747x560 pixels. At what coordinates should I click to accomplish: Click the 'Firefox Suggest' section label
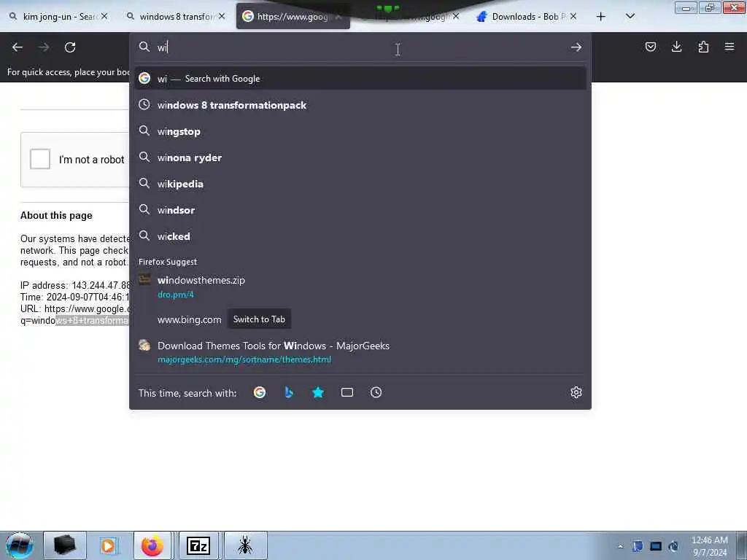[x=168, y=262]
